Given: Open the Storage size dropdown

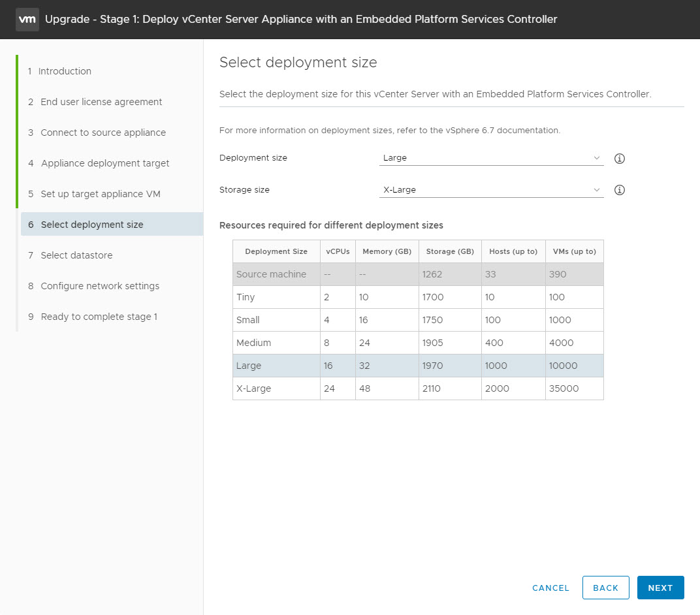Looking at the screenshot, I should click(491, 190).
